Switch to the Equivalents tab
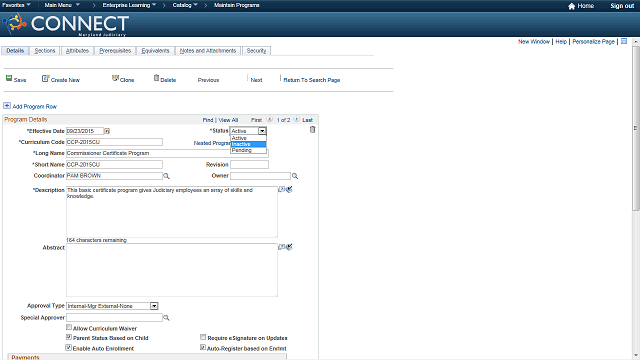 click(x=155, y=51)
